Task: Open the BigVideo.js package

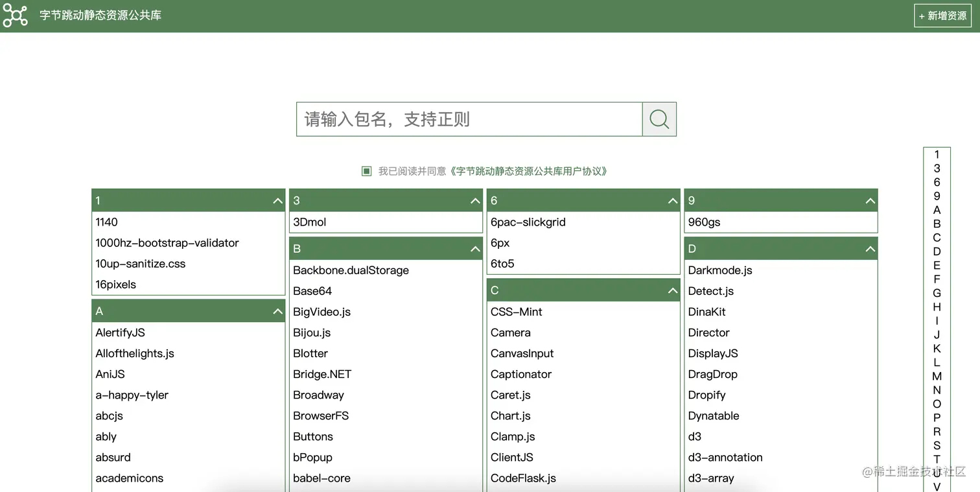Action: [322, 312]
